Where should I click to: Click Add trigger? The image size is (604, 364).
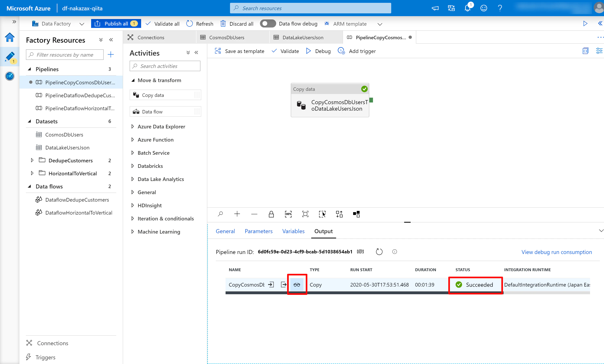click(357, 51)
